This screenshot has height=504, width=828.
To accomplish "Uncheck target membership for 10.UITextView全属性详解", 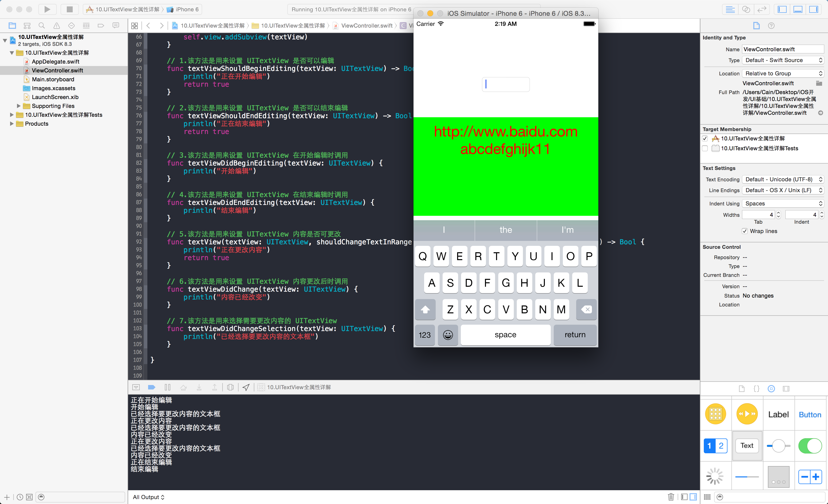I will 705,138.
